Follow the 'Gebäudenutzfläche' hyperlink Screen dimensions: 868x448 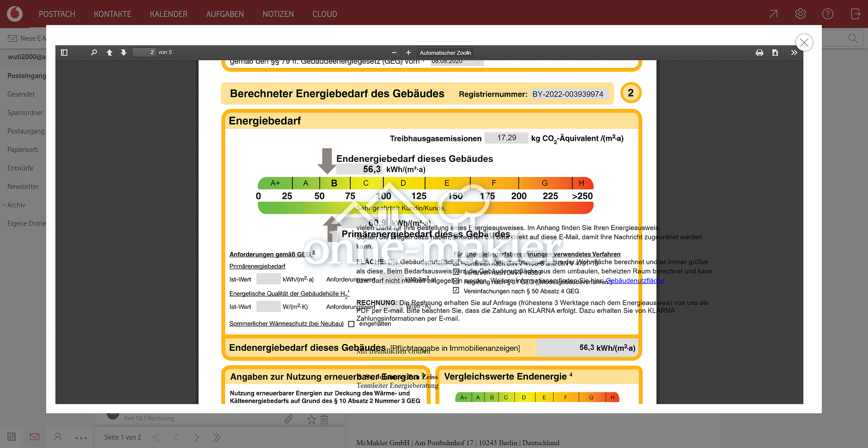tap(635, 280)
